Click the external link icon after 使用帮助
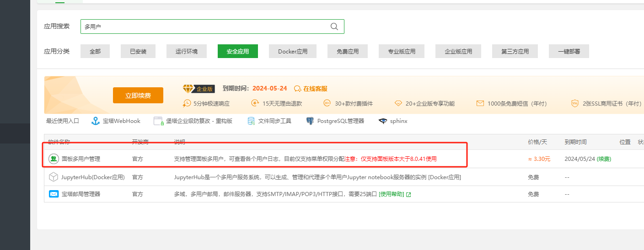Image resolution: width=644 pixels, height=250 pixels. click(408, 195)
